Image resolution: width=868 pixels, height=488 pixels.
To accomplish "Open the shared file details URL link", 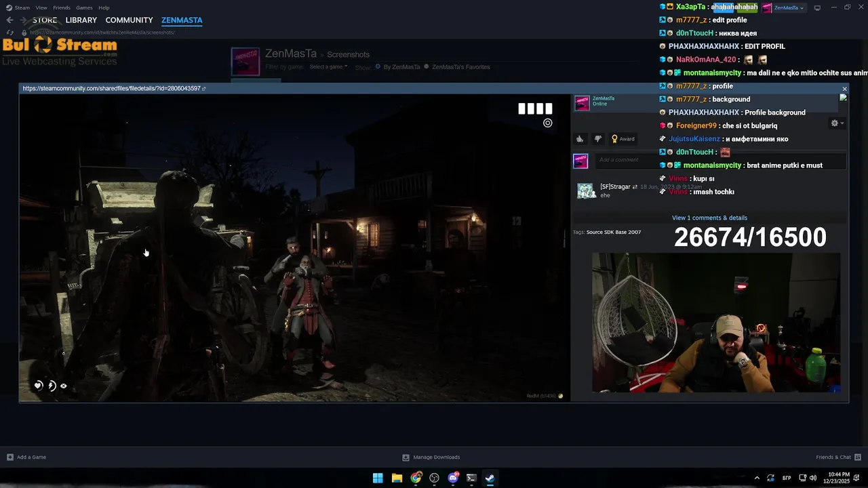I will [114, 88].
